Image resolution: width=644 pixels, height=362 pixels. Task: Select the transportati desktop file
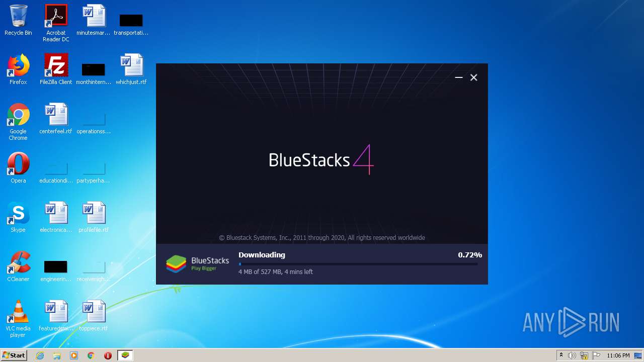tap(131, 23)
